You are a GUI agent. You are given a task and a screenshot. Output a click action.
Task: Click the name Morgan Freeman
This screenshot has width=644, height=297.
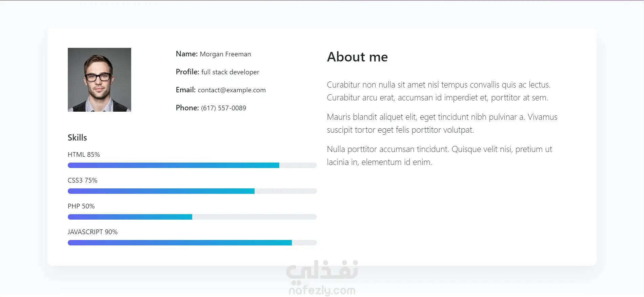(x=225, y=54)
